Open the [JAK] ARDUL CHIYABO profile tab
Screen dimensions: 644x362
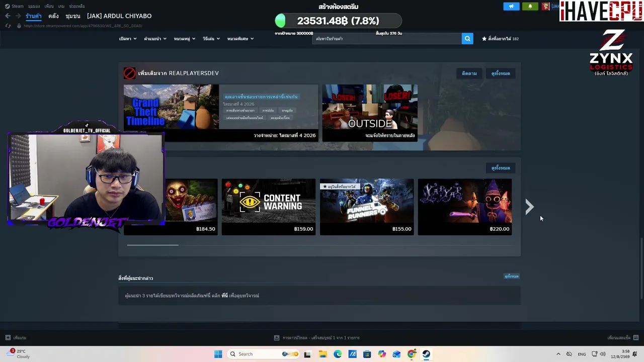pos(119,16)
